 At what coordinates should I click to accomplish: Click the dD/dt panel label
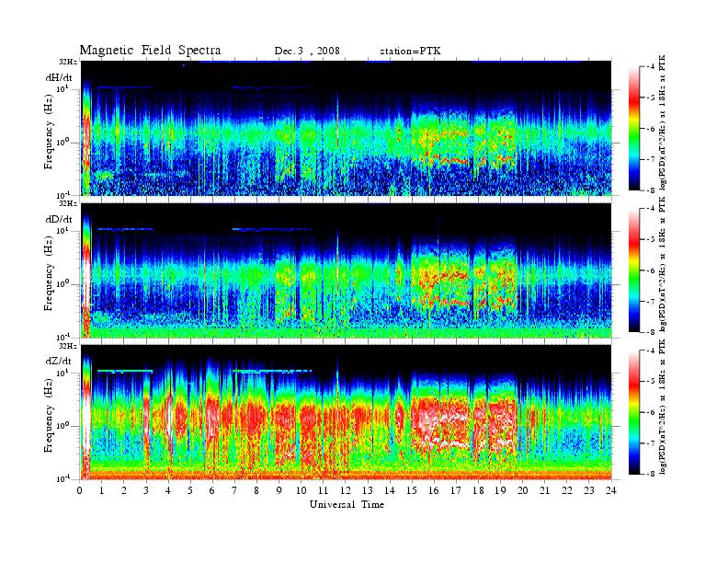(x=59, y=219)
